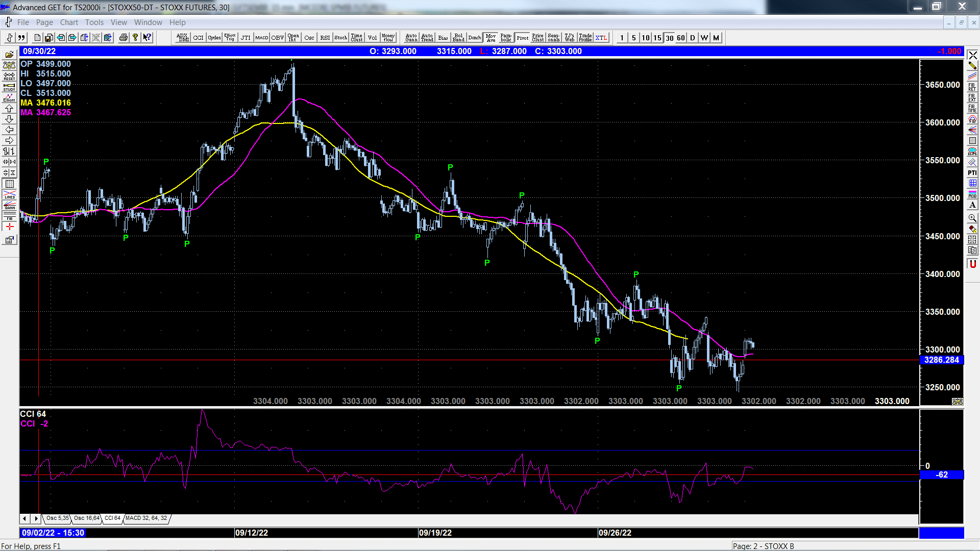The image size is (980, 551).
Task: Click the Page: 2 - STOXX B status
Action: click(x=764, y=546)
